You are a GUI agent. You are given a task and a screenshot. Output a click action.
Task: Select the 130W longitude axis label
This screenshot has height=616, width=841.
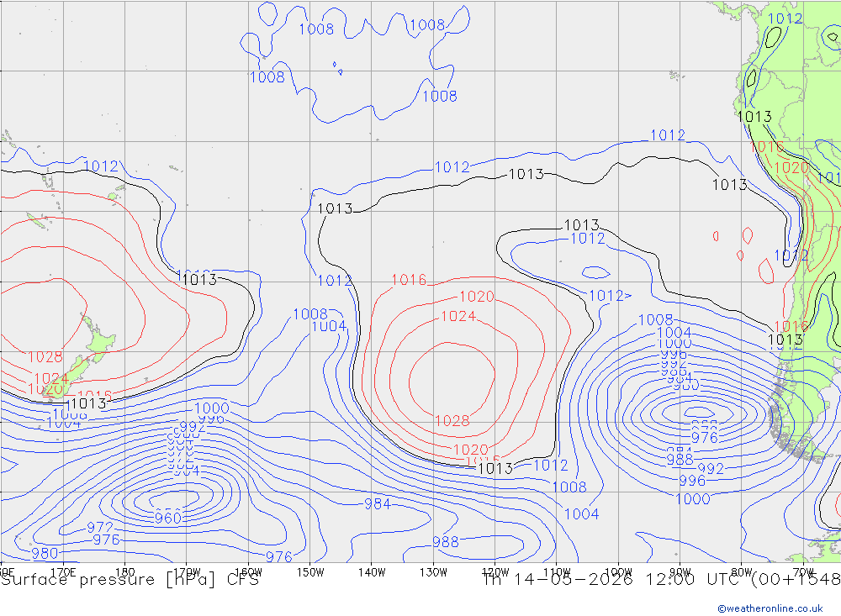click(433, 572)
